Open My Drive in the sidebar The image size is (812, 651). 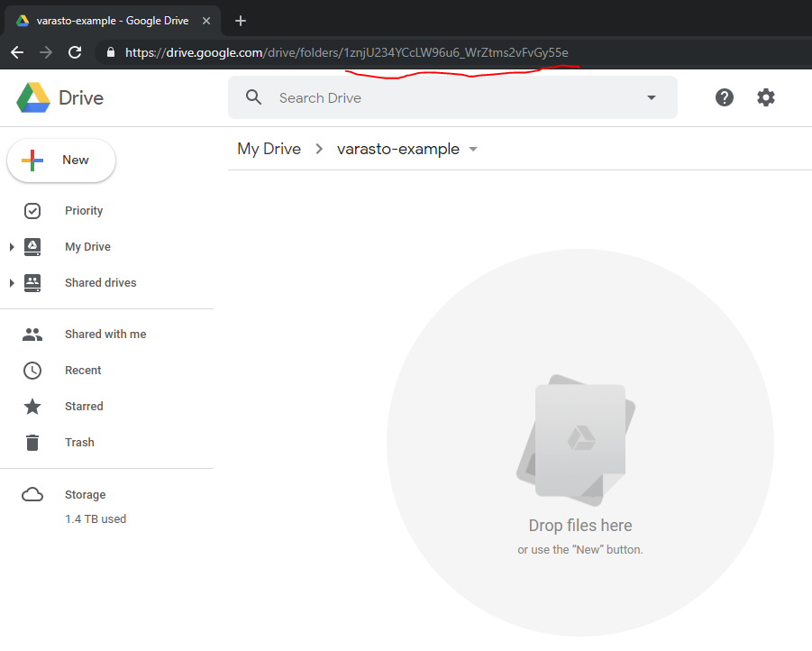coord(87,247)
